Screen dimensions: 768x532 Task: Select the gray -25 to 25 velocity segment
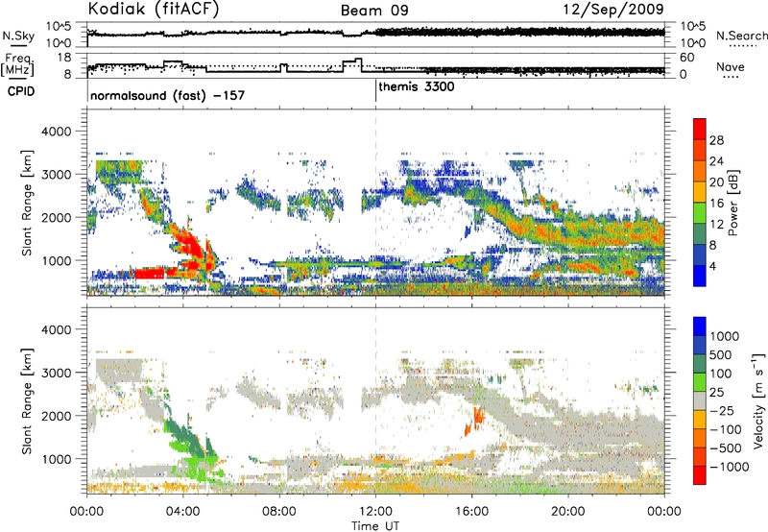pos(700,400)
